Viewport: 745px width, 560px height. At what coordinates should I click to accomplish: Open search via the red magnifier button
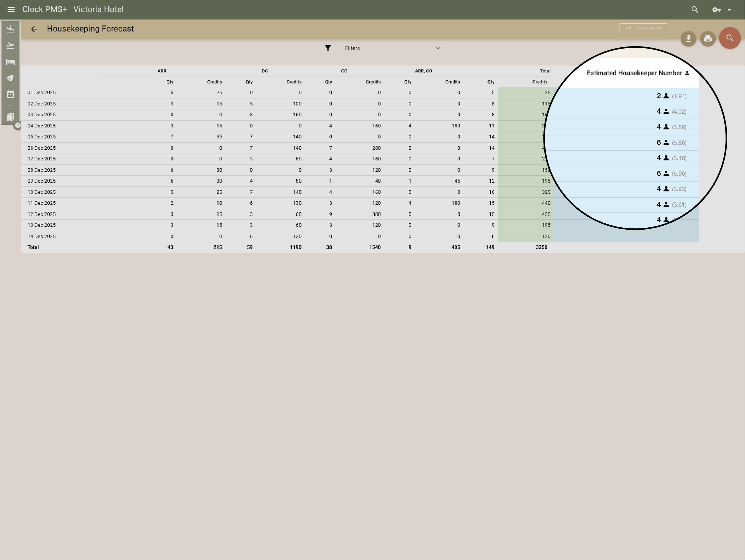coord(729,38)
